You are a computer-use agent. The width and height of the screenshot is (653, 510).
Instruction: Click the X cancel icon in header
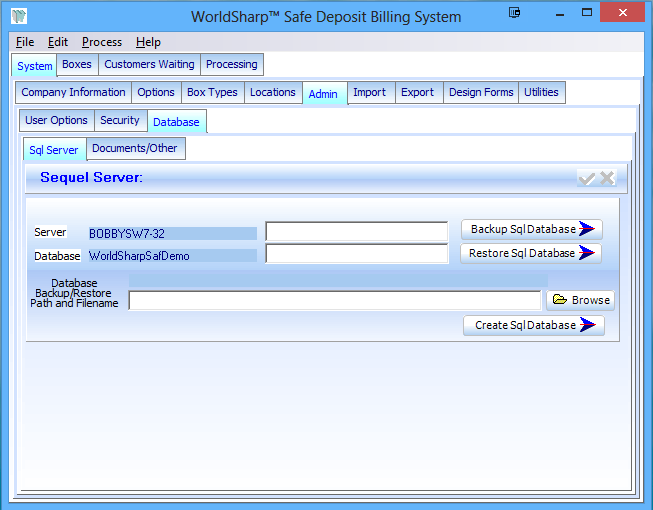607,178
